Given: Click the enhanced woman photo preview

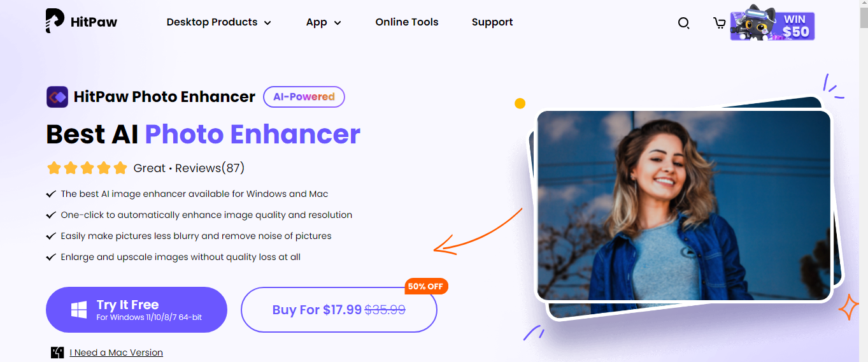Looking at the screenshot, I should tap(684, 205).
